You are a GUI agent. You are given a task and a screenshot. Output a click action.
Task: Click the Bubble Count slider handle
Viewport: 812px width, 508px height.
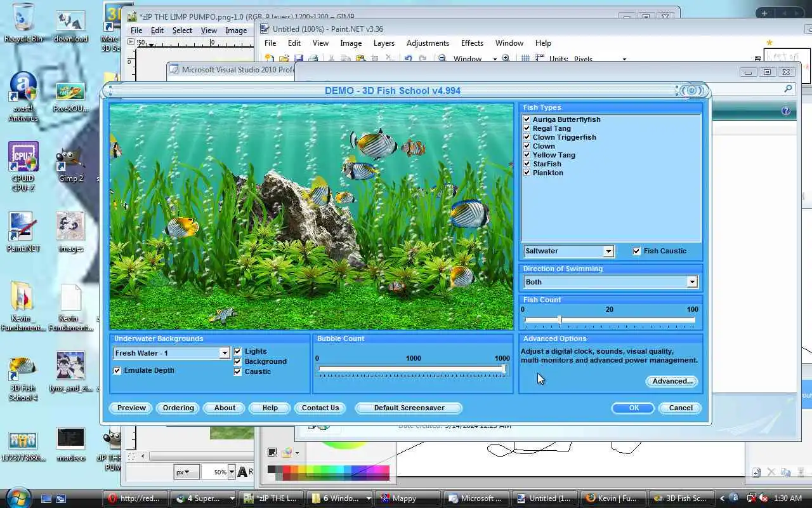tap(505, 369)
